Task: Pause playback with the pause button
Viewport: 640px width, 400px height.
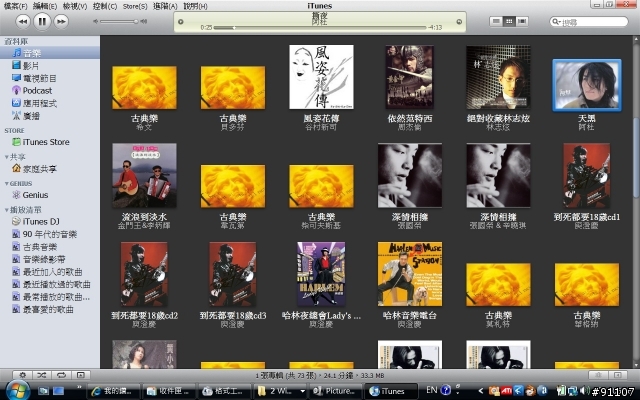Action: tap(42, 21)
